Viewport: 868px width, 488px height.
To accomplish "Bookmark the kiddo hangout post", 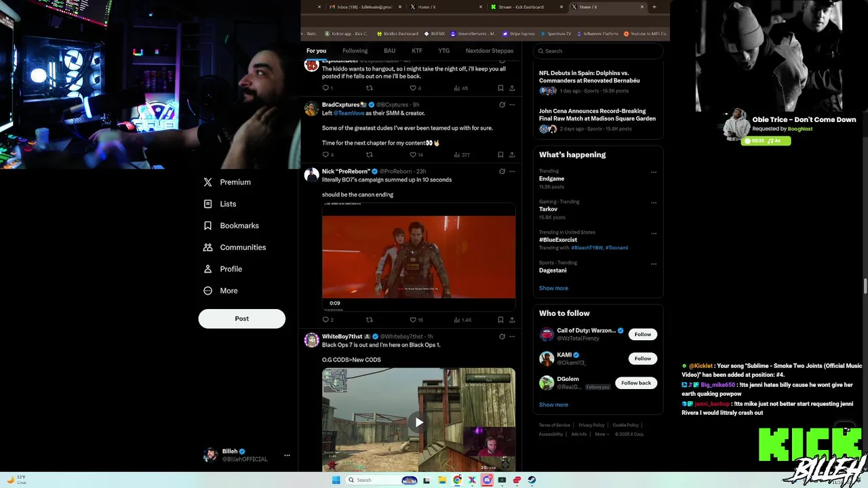I will [500, 88].
